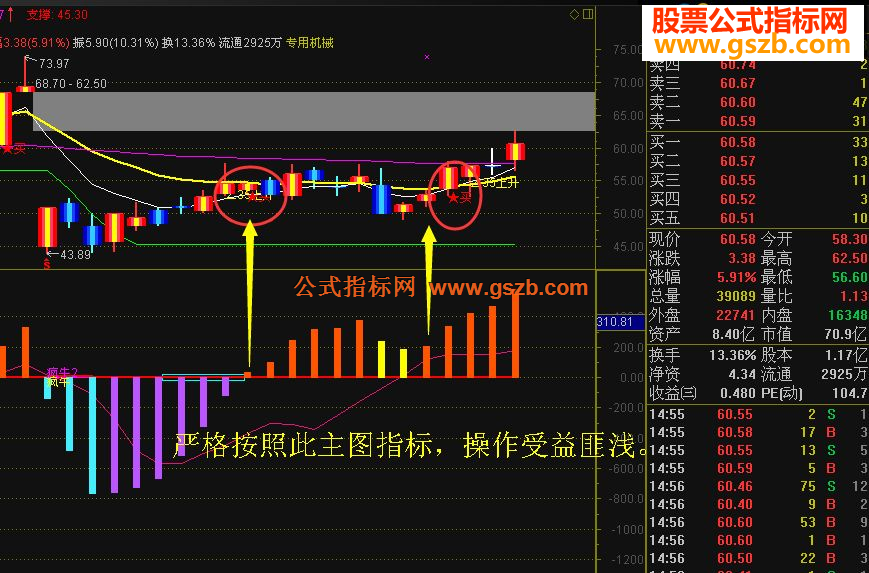Viewport: 869px width, 573px height.
Task: Click the split-panel layout icon above the chart
Action: [x=588, y=14]
